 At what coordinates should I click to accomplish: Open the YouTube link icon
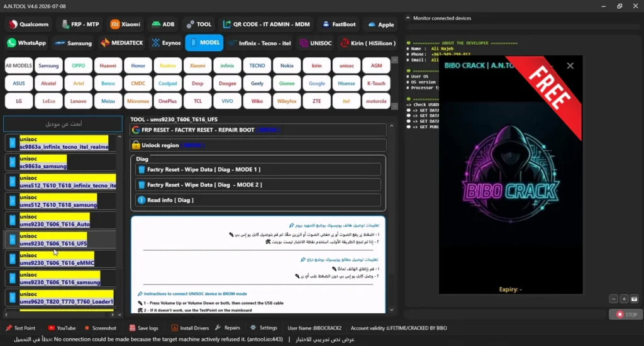tap(52, 328)
